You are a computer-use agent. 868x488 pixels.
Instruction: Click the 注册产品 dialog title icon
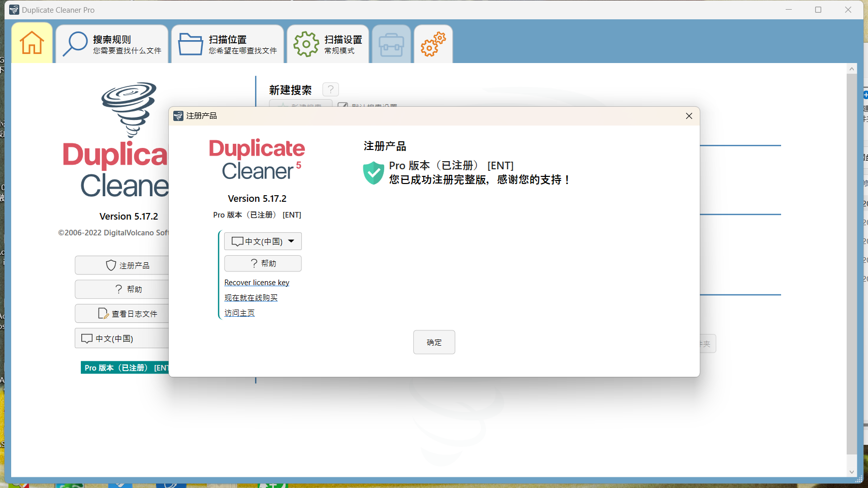pyautogui.click(x=178, y=116)
